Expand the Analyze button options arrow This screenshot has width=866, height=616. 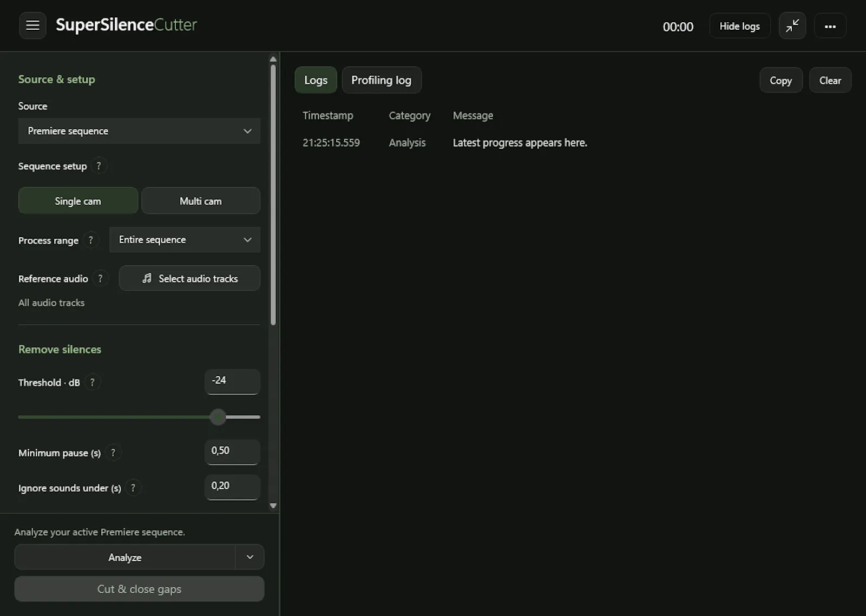click(x=250, y=557)
